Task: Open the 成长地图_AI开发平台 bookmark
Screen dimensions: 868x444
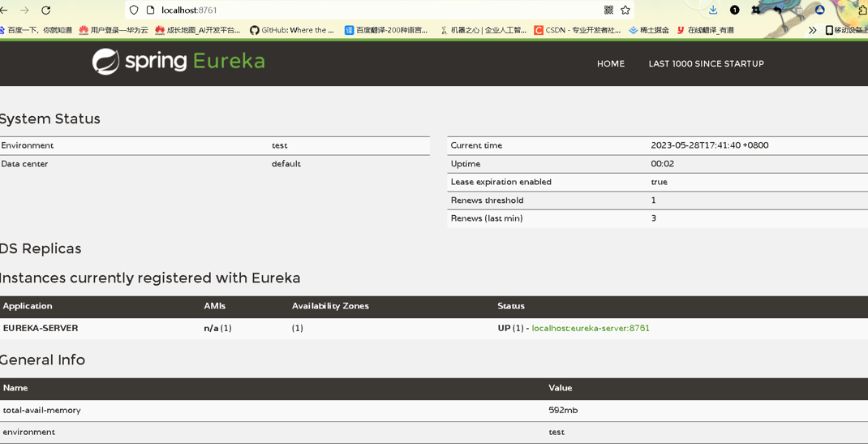Action: [198, 30]
